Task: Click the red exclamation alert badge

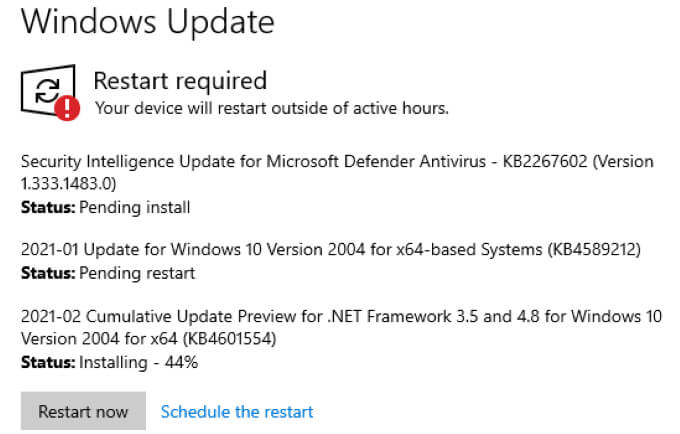Action: point(68,106)
